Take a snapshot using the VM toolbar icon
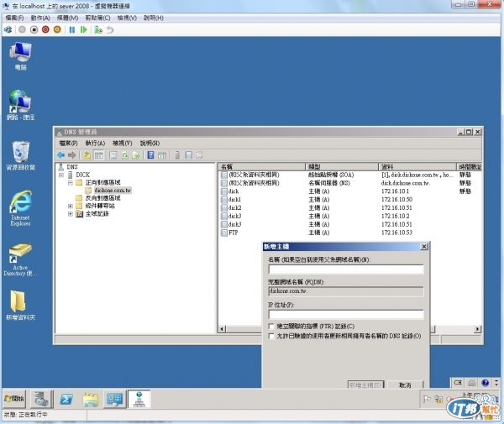 point(98,30)
